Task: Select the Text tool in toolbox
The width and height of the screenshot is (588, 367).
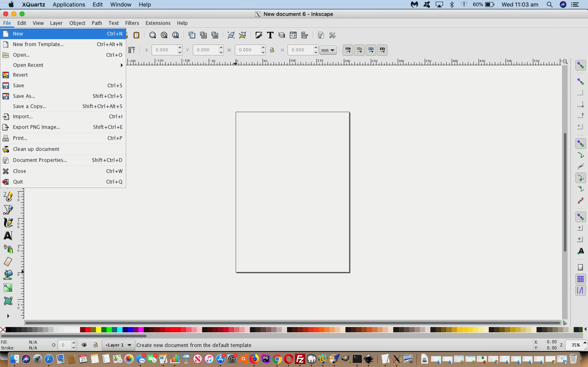Action: pyautogui.click(x=8, y=236)
